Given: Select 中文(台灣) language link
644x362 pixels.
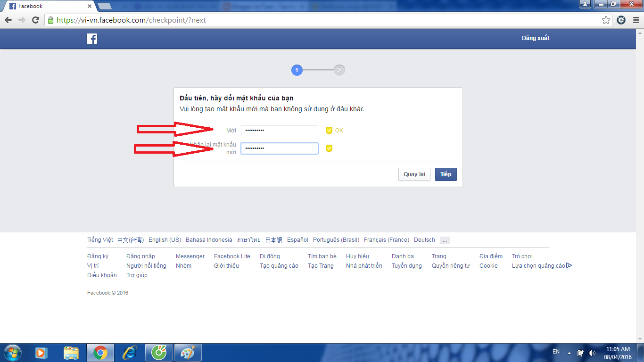Looking at the screenshot, I should pos(131,240).
